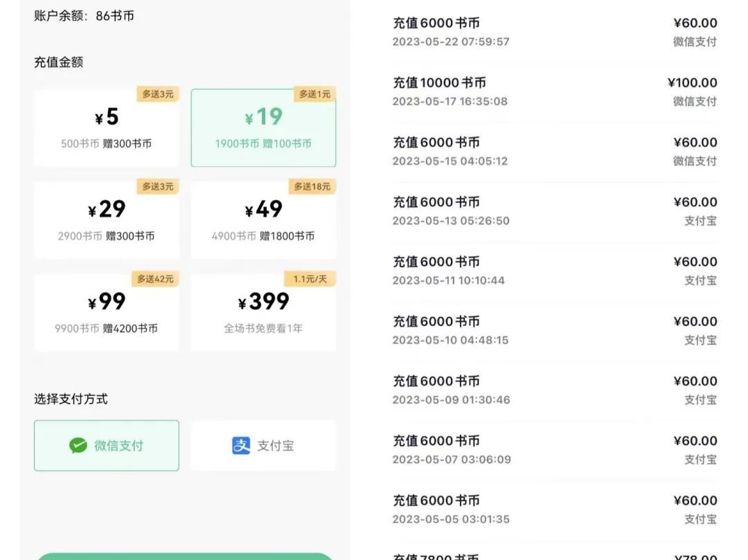Screen dimensions: 748x560
Task: Select 支付宝 as payment method
Action: point(264,446)
